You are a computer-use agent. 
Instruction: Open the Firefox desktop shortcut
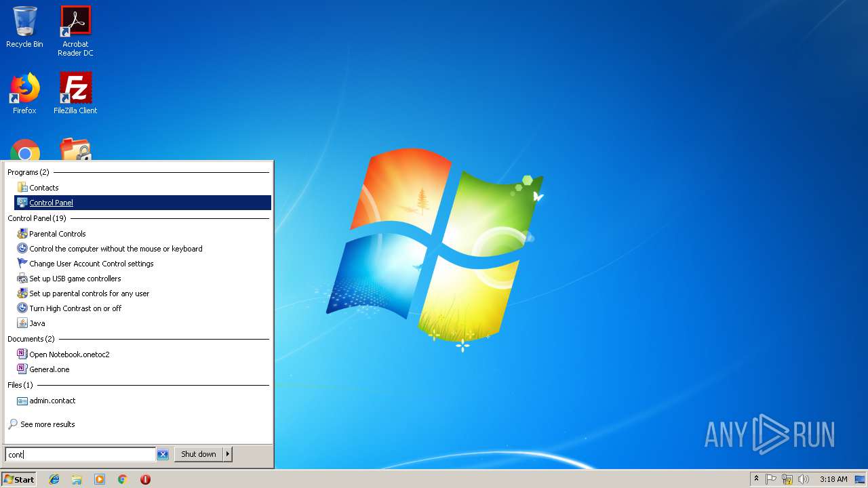tap(24, 94)
